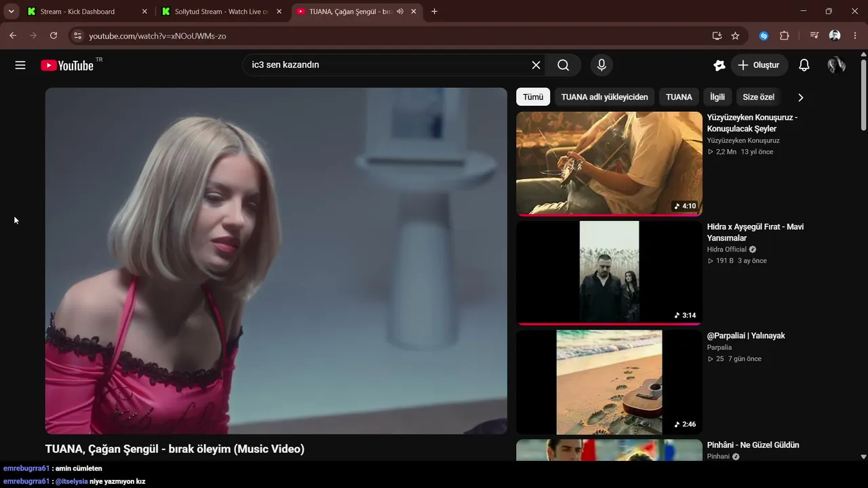Filter by TUANA adlı yükleyiciden chip

coord(604,97)
